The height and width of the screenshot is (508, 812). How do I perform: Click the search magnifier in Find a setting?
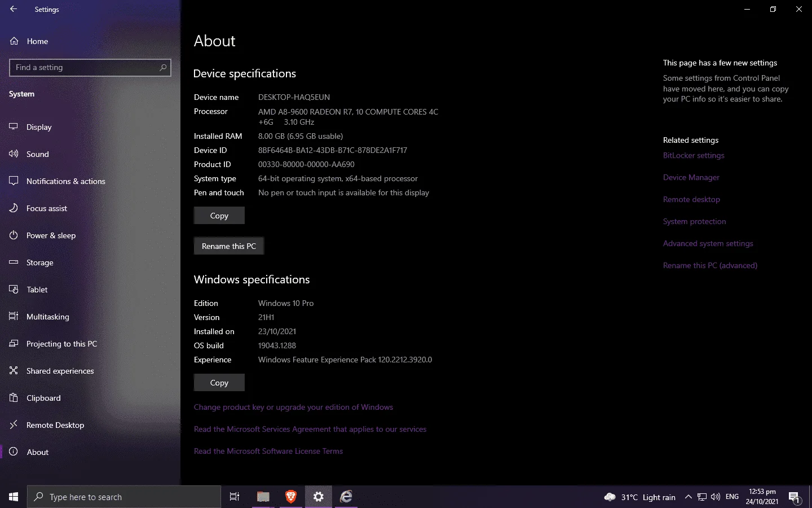pos(163,67)
